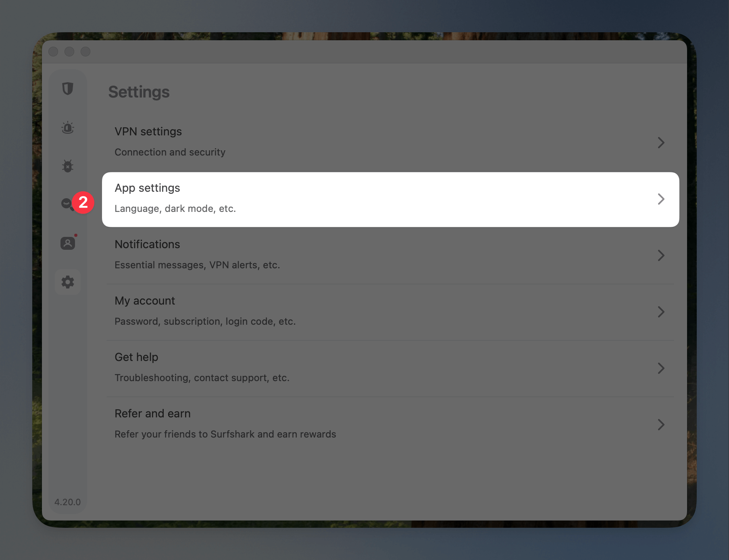
Task: Click the red step 2 badge
Action: [83, 202]
